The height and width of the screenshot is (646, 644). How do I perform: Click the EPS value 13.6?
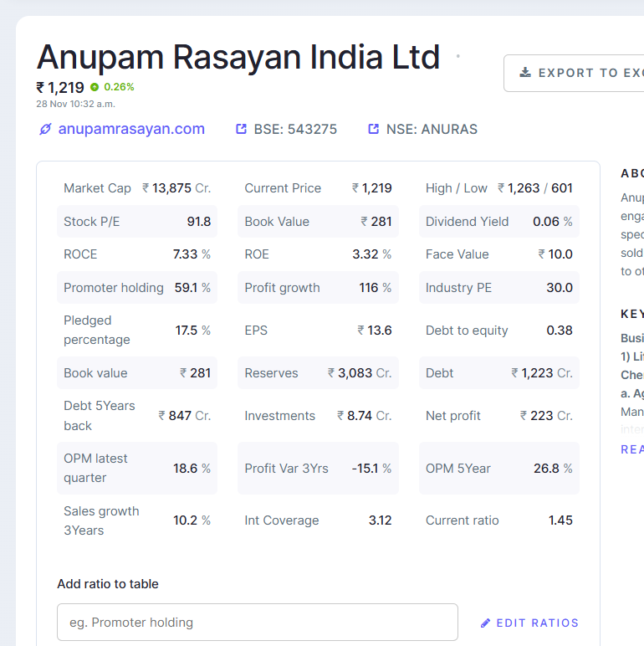pos(375,330)
